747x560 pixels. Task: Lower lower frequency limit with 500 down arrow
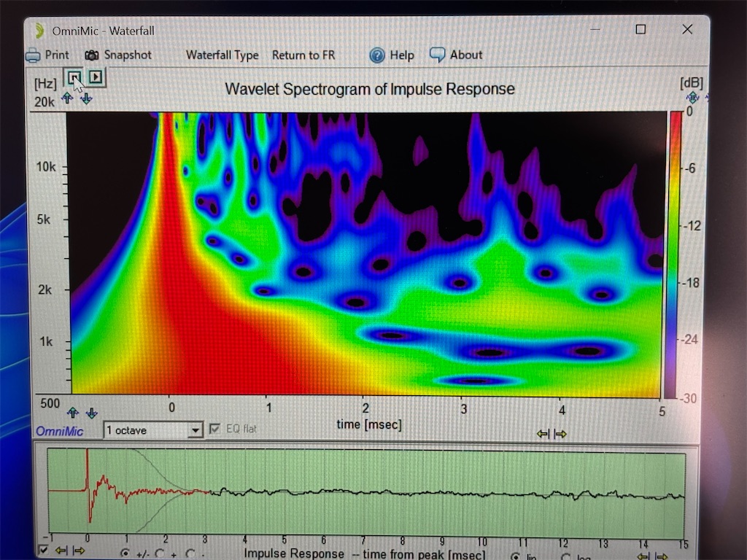click(x=91, y=413)
